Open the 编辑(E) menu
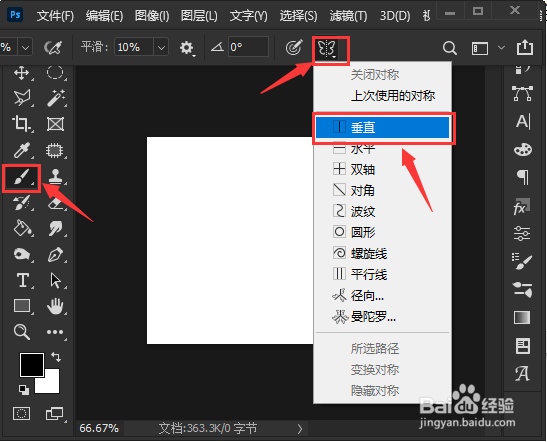Viewport: 547px width, 442px height. [x=104, y=16]
